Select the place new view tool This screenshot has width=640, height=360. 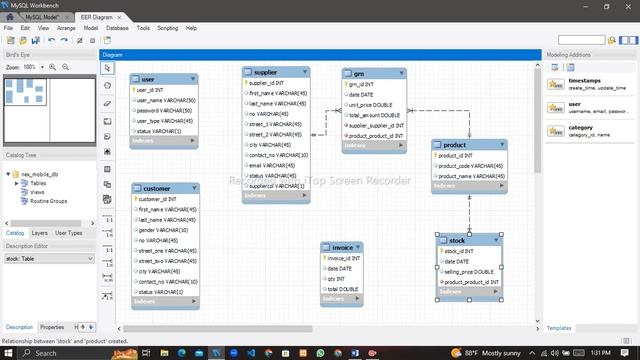(x=107, y=184)
